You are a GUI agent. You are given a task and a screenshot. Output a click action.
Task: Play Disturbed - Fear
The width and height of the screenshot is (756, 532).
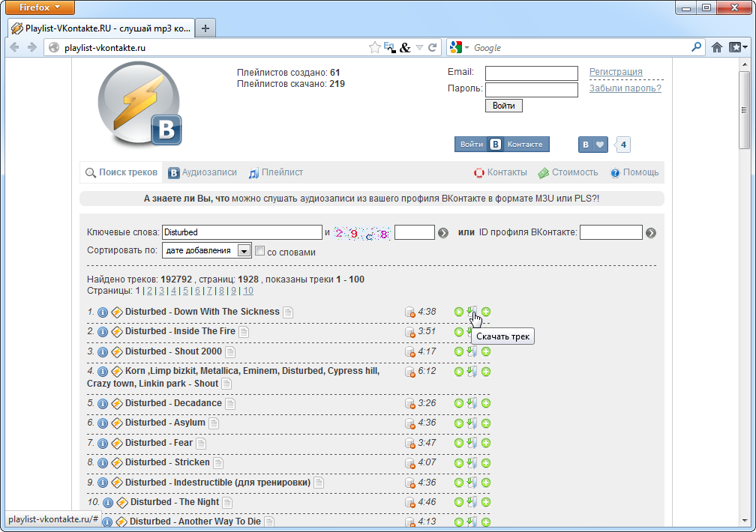click(458, 443)
